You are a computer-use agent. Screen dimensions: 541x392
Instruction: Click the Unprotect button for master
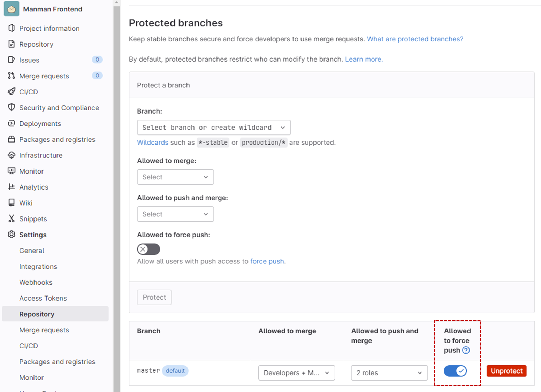pyautogui.click(x=506, y=371)
